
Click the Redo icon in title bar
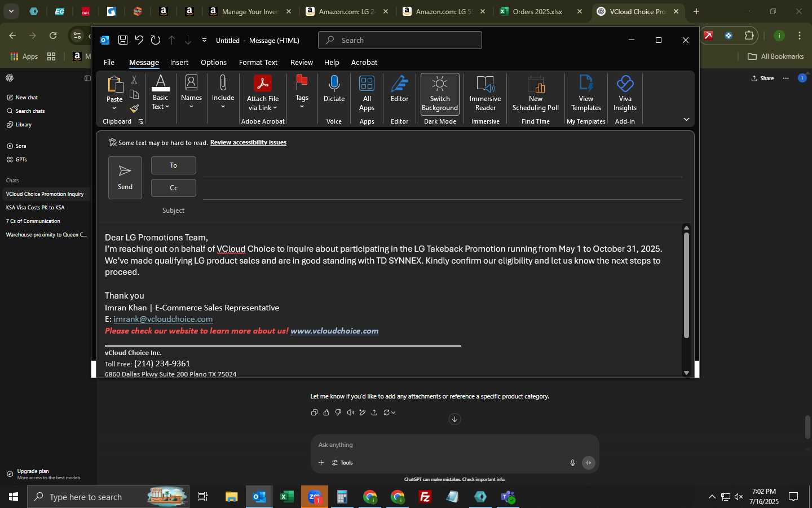(x=156, y=40)
